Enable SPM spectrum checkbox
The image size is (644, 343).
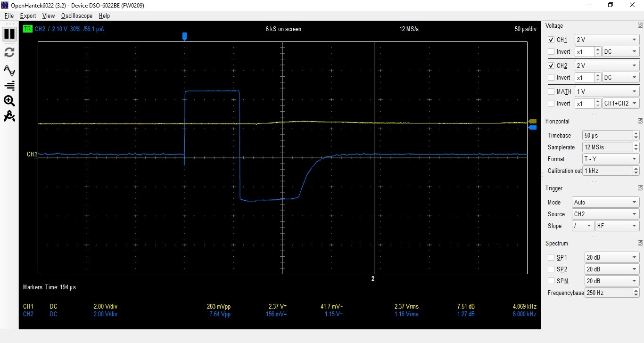click(x=551, y=281)
